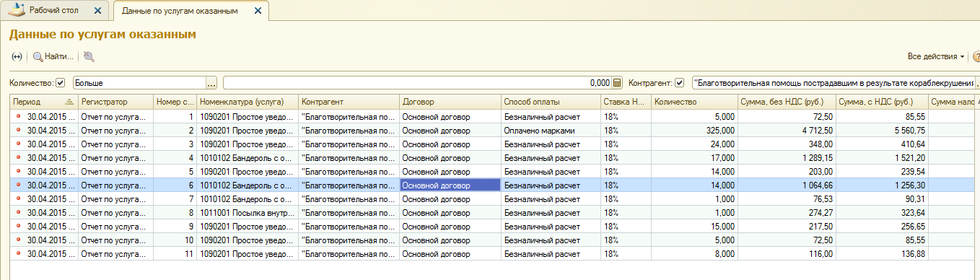The width and height of the screenshot is (980, 280).
Task: Click the 136,88 sum with VAT cell
Action: tap(882, 253)
